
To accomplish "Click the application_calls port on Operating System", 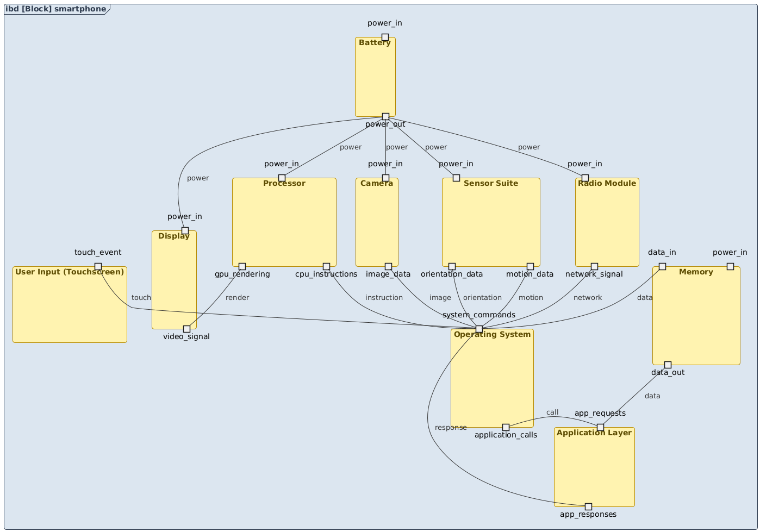I will point(506,427).
